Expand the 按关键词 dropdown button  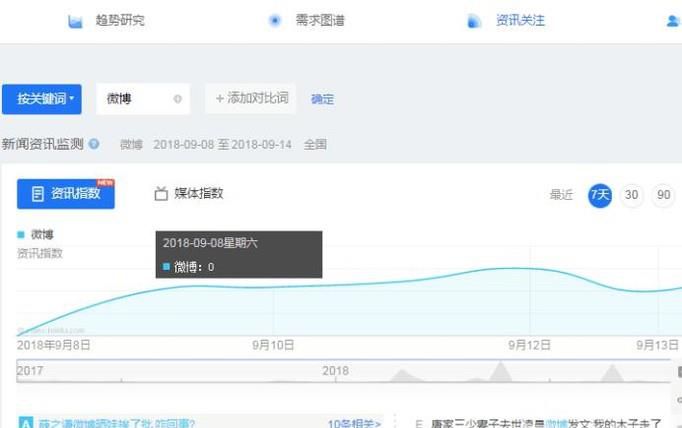click(42, 99)
